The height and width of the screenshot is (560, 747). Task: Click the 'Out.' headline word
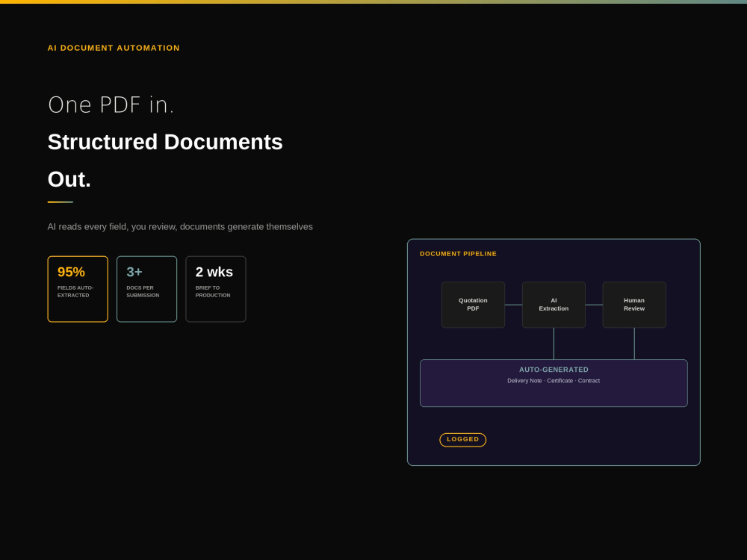tap(69, 179)
